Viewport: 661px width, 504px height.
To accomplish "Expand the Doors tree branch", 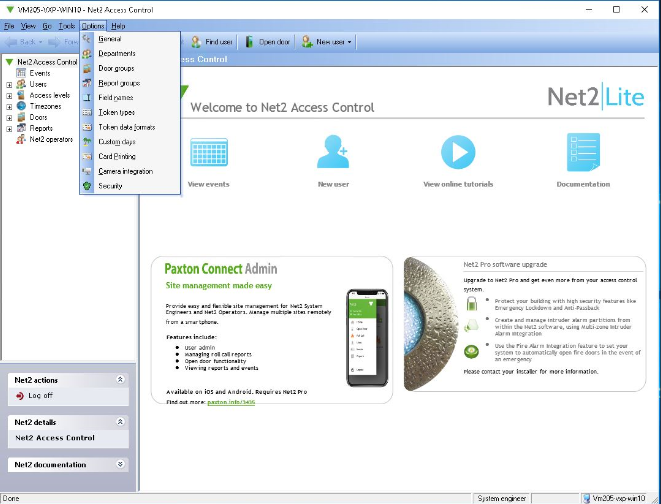I will 9,118.
